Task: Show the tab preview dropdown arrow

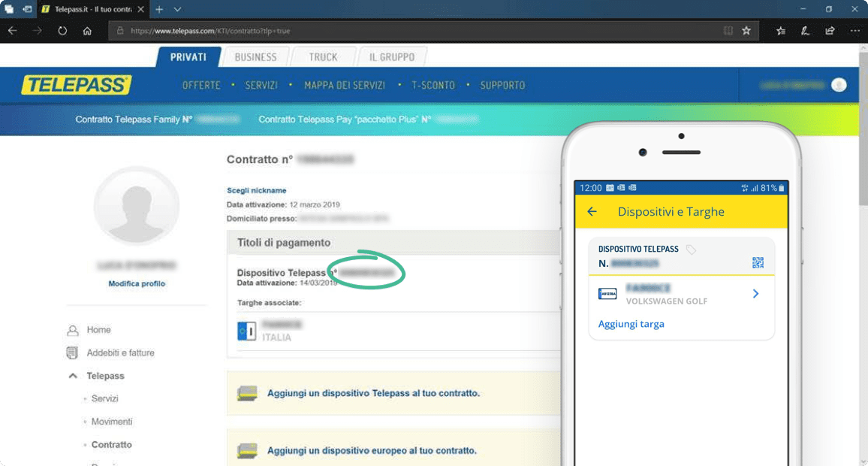Action: 177,9
